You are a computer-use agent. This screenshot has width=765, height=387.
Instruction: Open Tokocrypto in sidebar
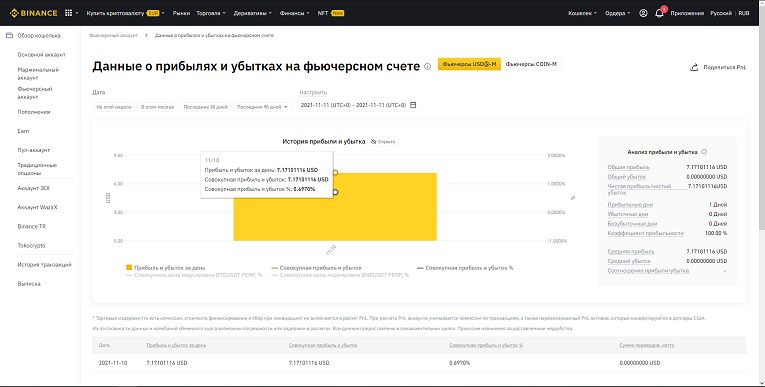31,245
